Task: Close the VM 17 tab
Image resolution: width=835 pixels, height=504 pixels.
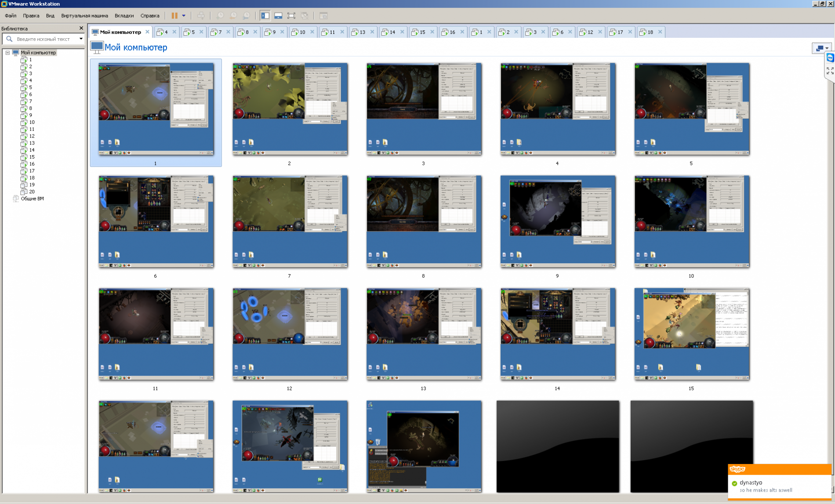Action: 630,32
